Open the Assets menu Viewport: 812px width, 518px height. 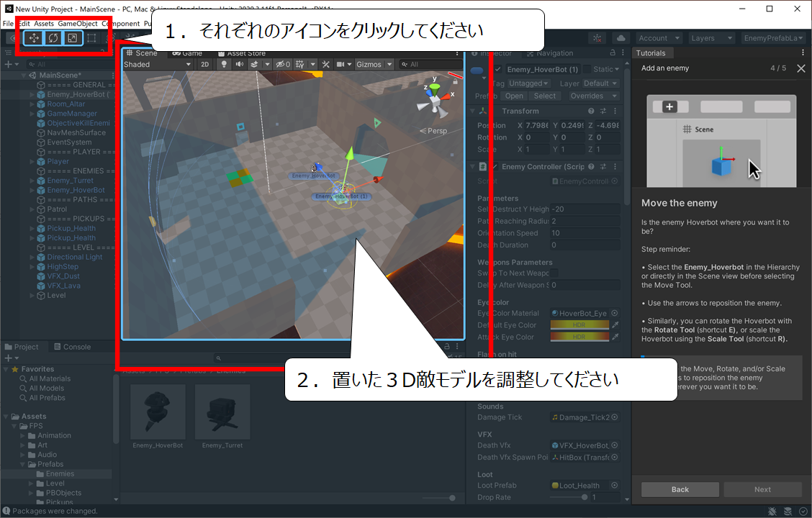click(44, 23)
